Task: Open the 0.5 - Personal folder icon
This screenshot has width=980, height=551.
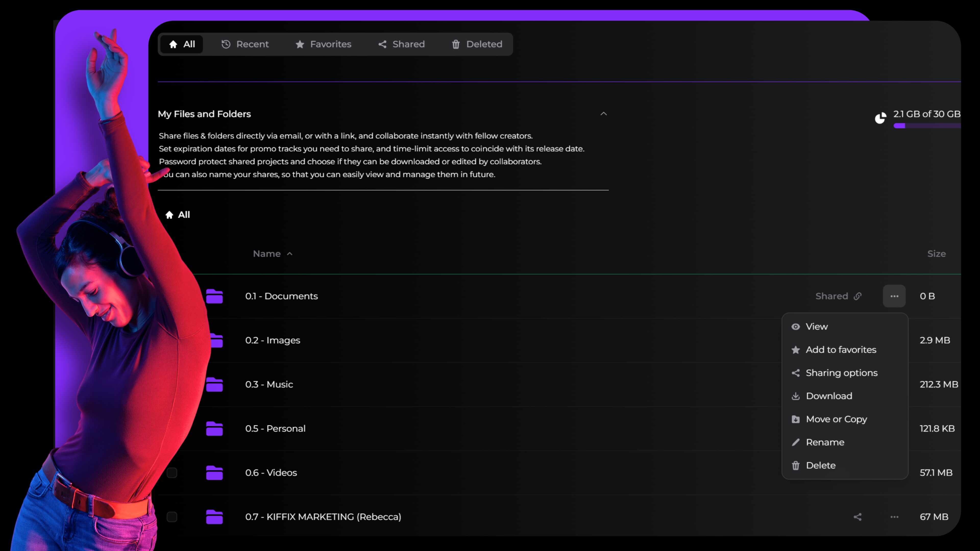Action: [x=214, y=429]
